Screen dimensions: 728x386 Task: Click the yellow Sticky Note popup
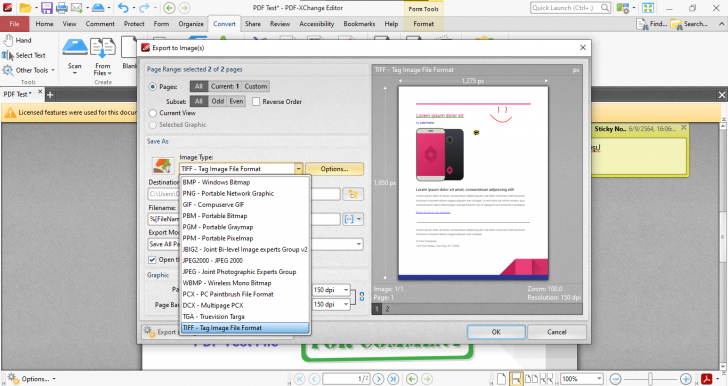coord(640,150)
